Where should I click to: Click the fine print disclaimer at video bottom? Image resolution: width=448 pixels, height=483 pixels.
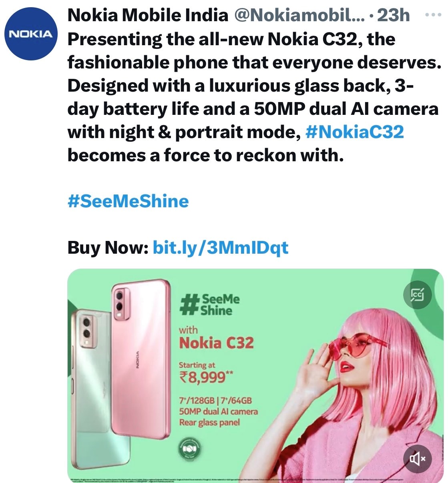click(255, 479)
